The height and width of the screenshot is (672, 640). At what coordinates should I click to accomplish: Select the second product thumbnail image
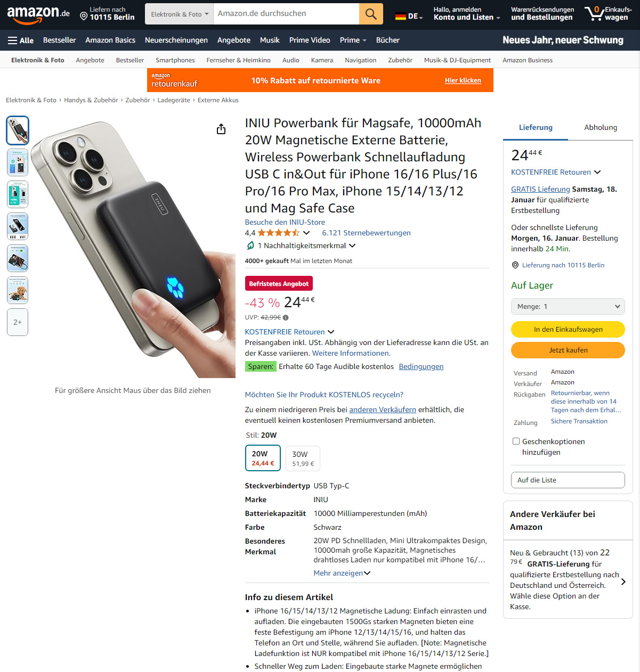pyautogui.click(x=18, y=162)
